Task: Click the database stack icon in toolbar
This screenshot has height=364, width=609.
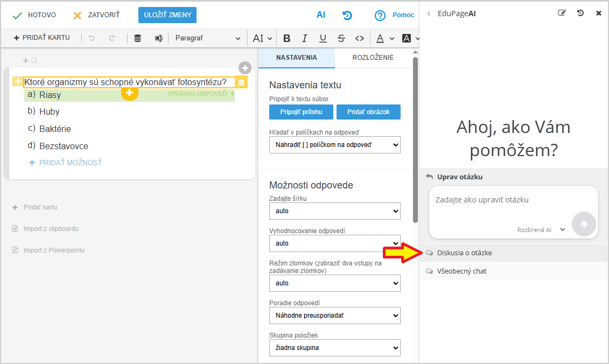Action: 138,38
